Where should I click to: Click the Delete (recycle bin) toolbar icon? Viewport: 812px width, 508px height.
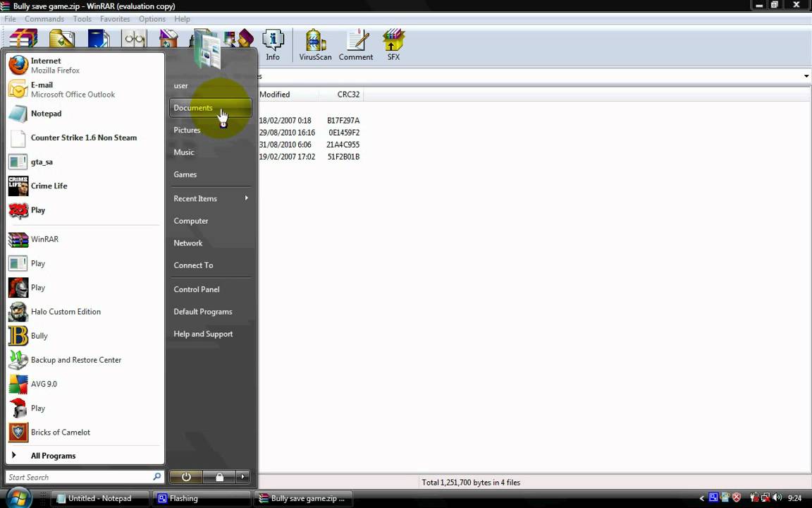pos(168,39)
